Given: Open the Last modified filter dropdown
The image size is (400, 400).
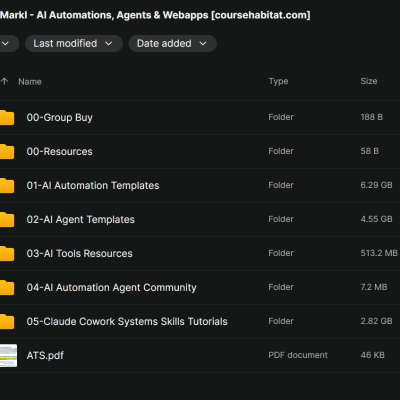Looking at the screenshot, I should click(x=74, y=43).
